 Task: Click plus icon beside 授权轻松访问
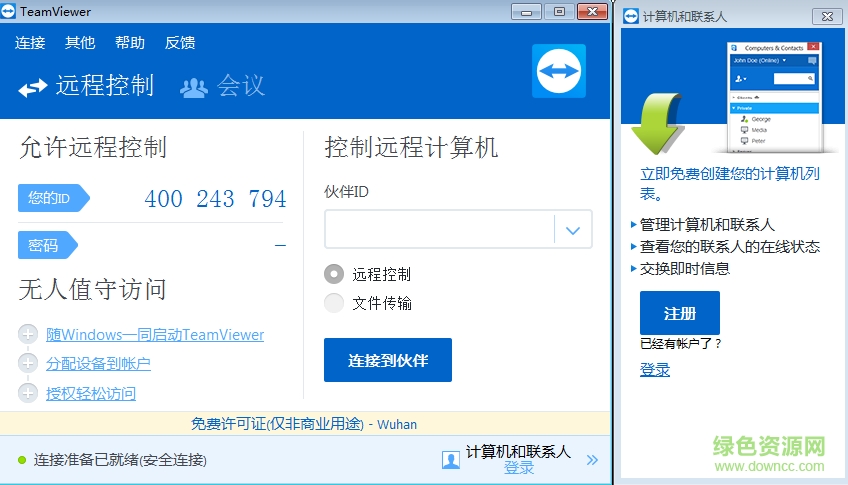click(x=28, y=393)
